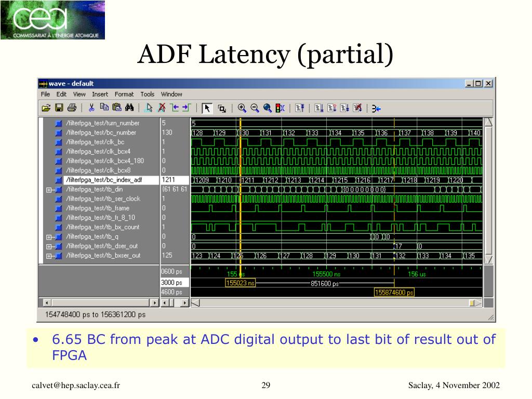Open the Tools menu
Viewport: 532px width, 399px height.
147,95
